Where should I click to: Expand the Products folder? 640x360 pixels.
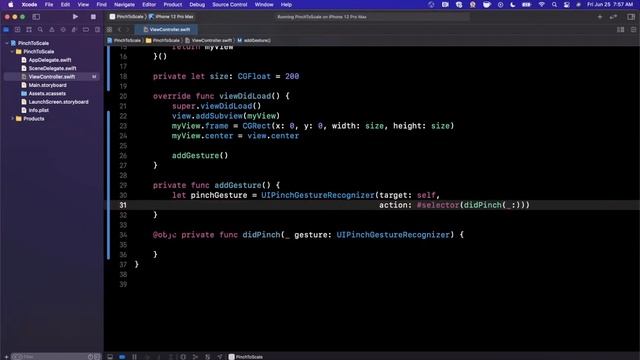[x=12, y=118]
